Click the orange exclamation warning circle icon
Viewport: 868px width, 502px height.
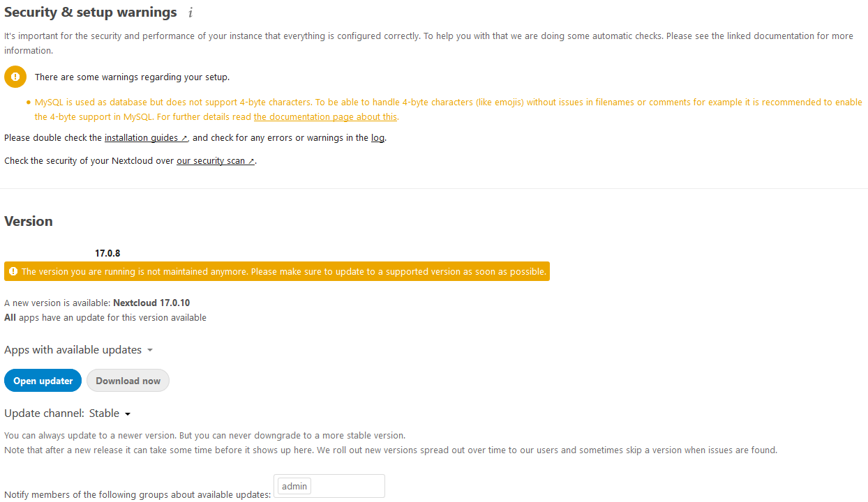click(15, 77)
